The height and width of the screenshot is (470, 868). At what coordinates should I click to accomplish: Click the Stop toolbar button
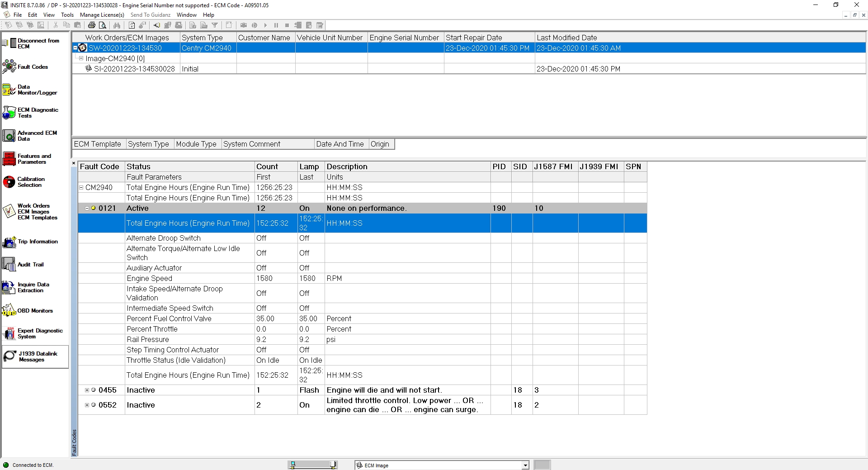click(x=287, y=25)
